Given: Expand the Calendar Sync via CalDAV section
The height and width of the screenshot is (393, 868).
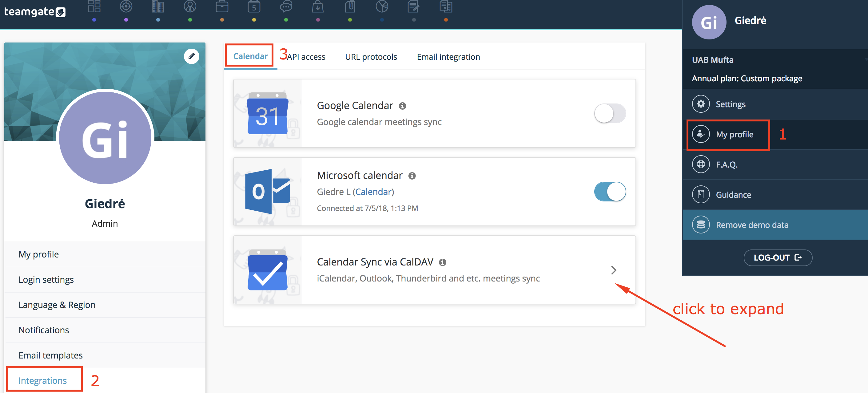Looking at the screenshot, I should pyautogui.click(x=613, y=270).
